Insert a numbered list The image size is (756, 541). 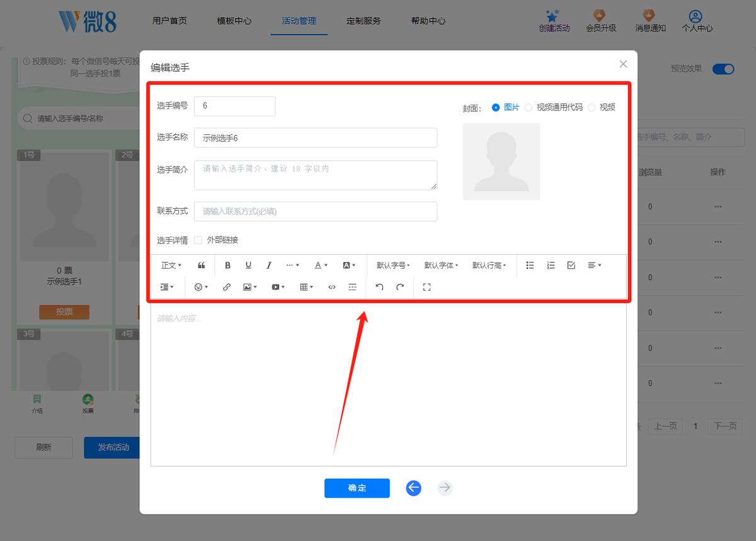(x=551, y=265)
